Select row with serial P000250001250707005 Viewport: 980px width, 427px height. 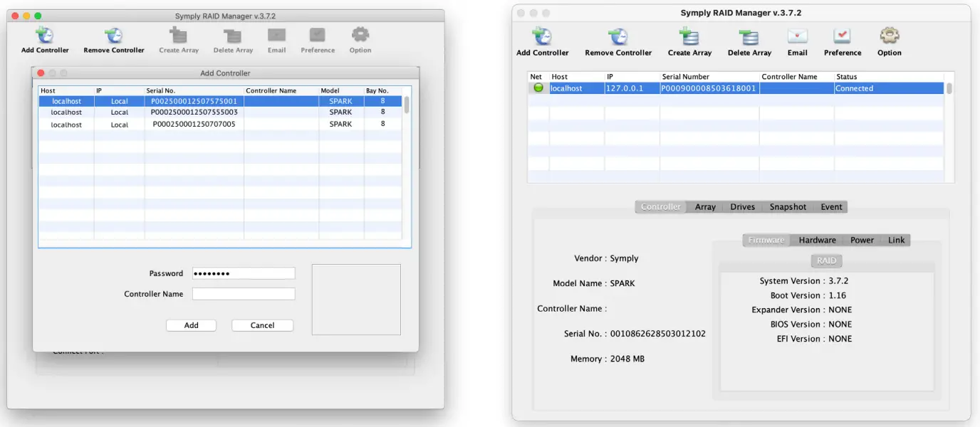pos(220,125)
